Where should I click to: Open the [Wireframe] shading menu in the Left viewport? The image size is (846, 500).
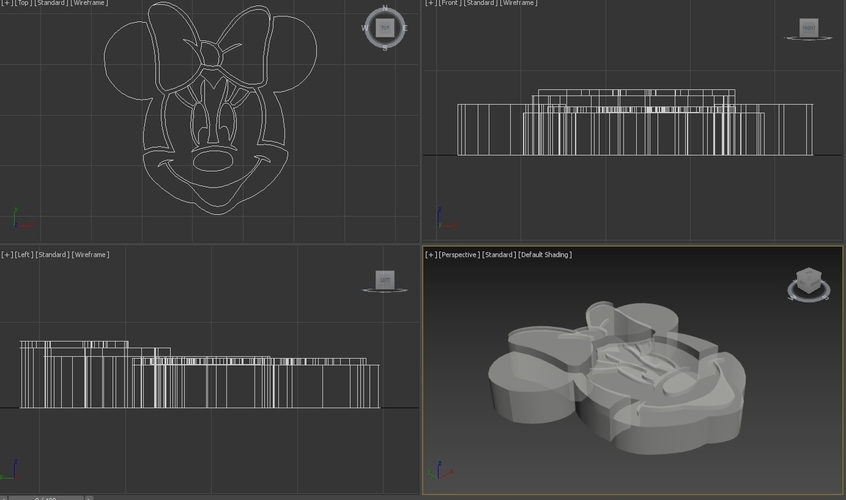(91, 255)
